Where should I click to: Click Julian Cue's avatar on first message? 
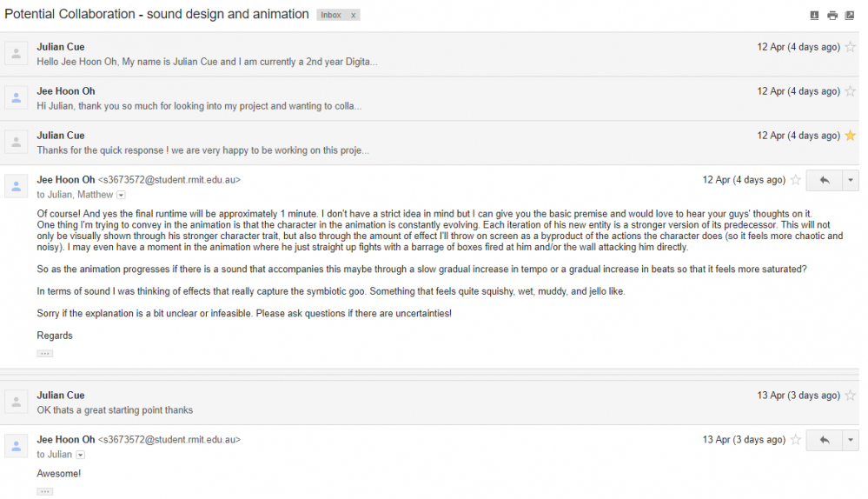point(16,53)
